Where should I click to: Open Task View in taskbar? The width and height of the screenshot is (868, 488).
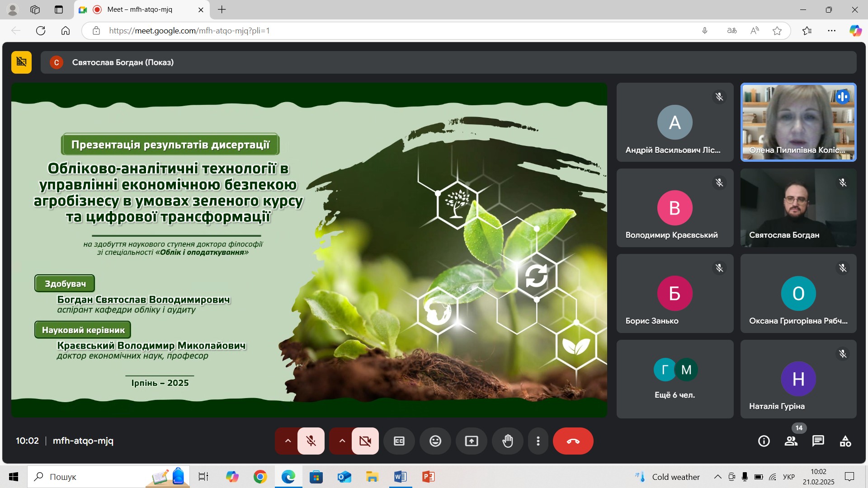(x=203, y=477)
